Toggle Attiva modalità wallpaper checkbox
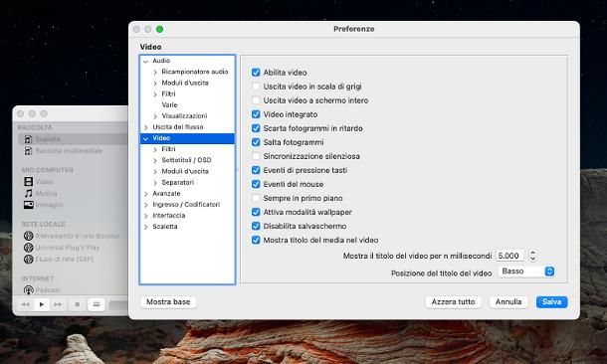This screenshot has height=364, width=607. click(256, 212)
